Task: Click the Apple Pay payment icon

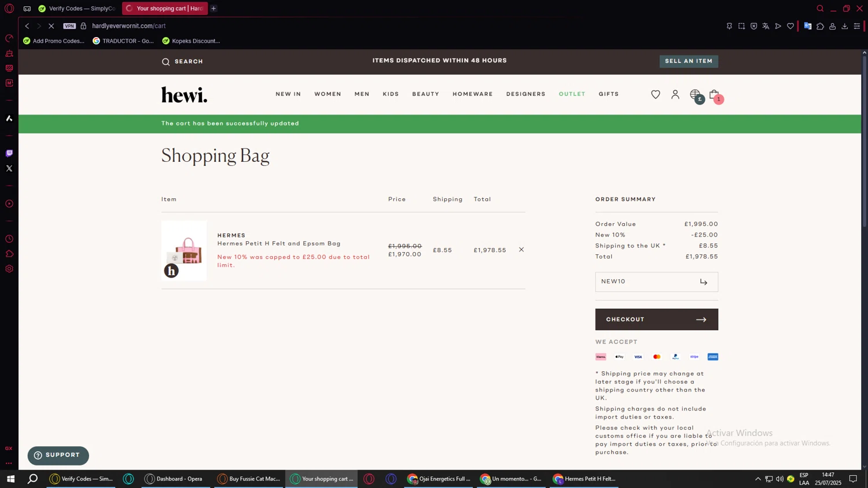Action: click(x=619, y=357)
